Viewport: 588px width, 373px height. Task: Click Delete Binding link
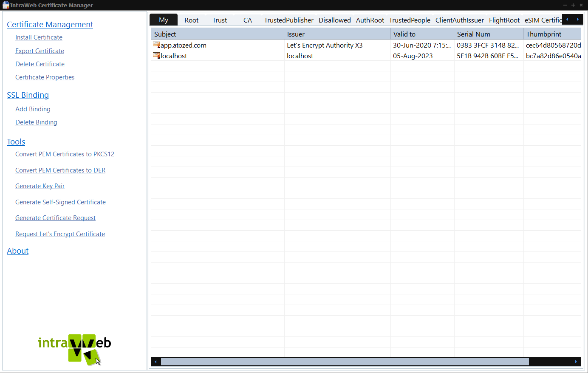point(36,122)
